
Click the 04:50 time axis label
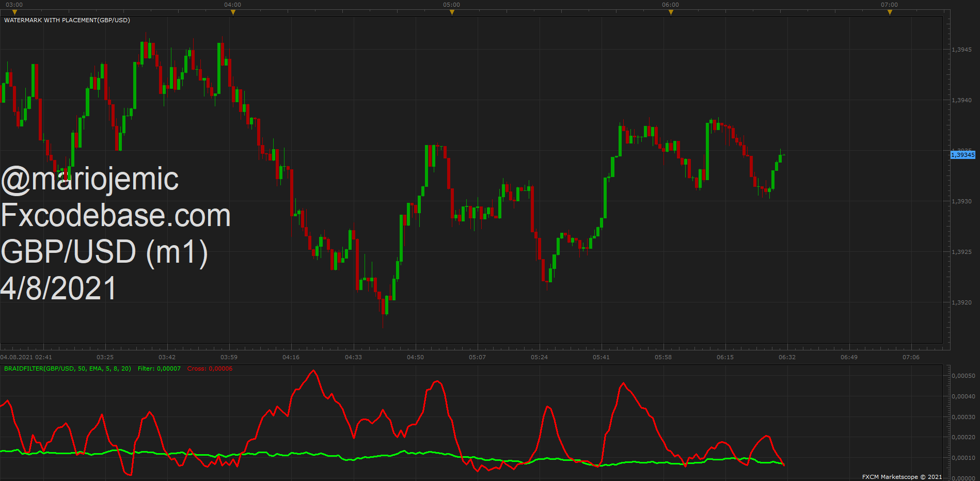(x=415, y=357)
